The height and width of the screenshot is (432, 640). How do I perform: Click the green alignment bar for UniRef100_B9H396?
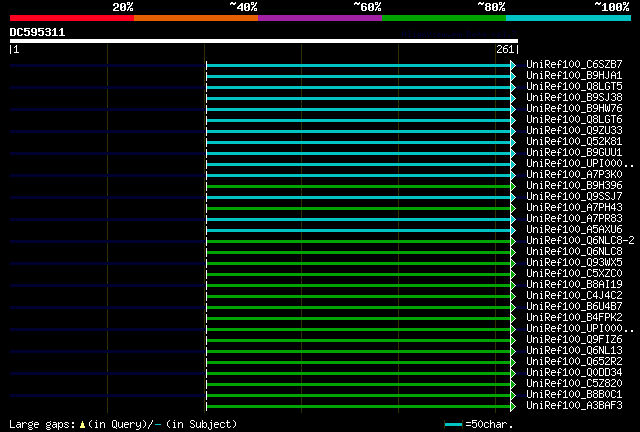[x=359, y=187]
